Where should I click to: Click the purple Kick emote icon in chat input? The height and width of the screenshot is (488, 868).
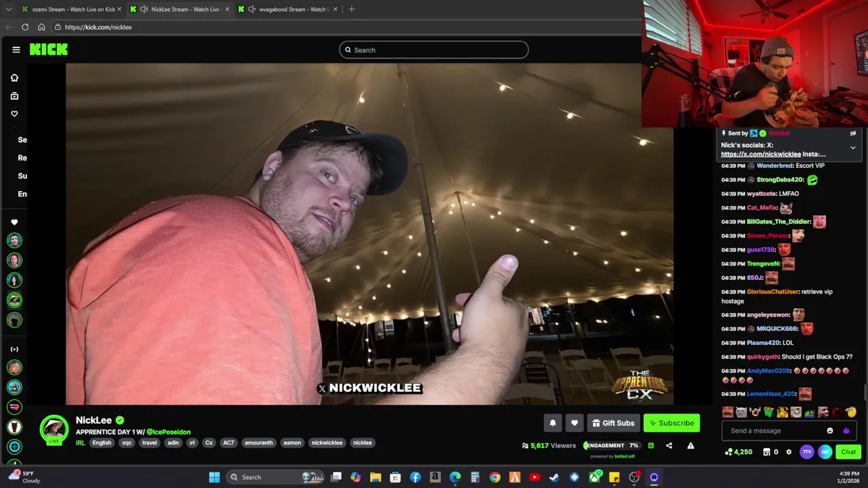pos(846,430)
